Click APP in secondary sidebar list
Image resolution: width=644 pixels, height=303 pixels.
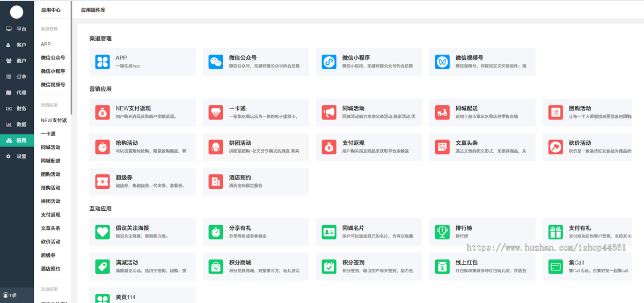(46, 45)
